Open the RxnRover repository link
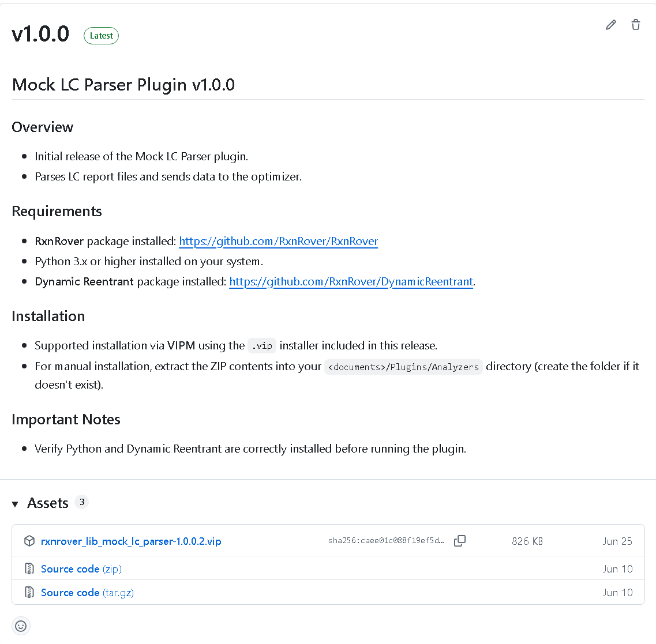The height and width of the screenshot is (644, 656). point(278,241)
